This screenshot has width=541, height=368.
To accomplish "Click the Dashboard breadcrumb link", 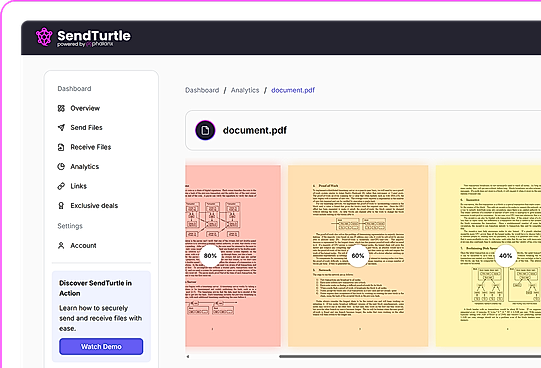I will click(x=202, y=90).
